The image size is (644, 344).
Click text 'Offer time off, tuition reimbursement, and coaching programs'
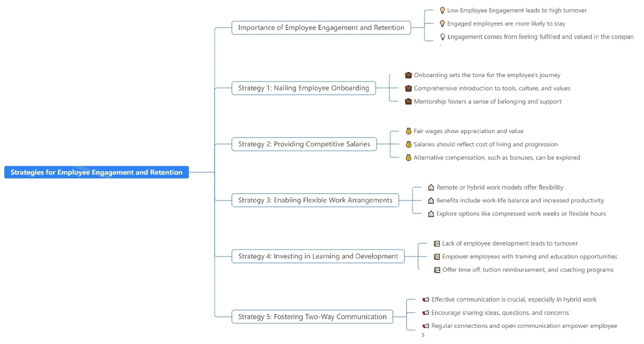coord(528,270)
